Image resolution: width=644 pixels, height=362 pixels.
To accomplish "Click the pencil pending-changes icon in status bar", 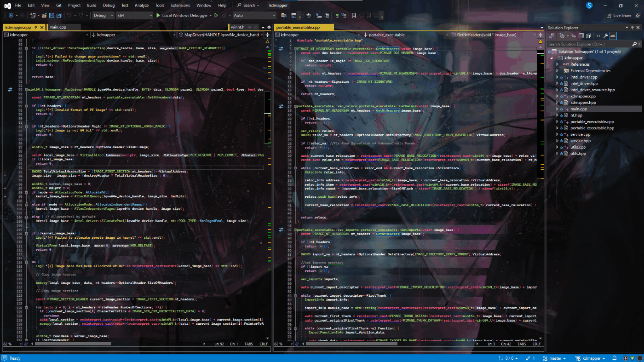I will click(x=527, y=358).
